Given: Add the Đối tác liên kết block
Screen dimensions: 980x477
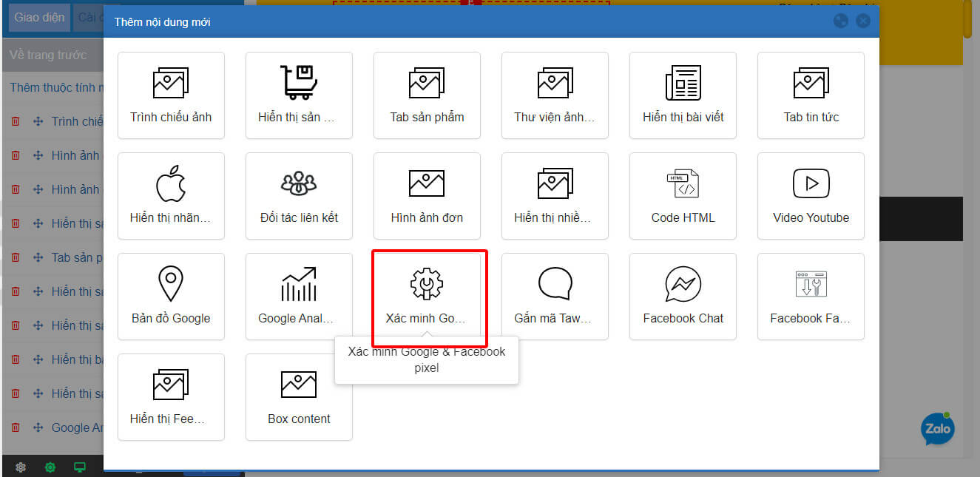Looking at the screenshot, I should click(x=299, y=195).
